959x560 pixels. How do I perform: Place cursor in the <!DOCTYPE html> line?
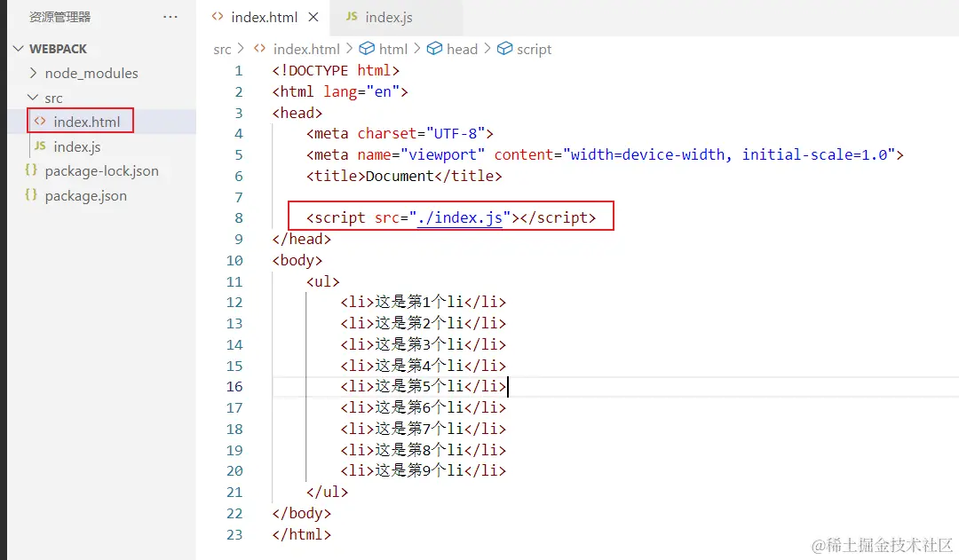pos(336,71)
